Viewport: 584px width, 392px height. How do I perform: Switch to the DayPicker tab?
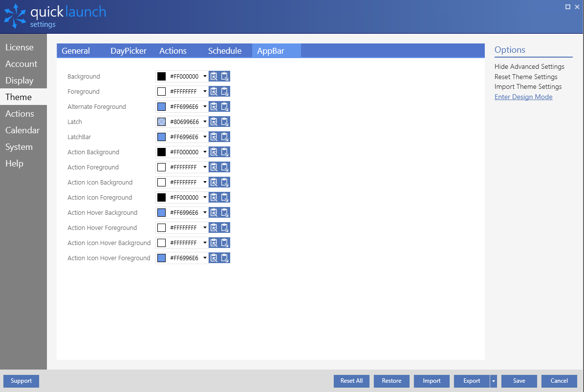[129, 51]
